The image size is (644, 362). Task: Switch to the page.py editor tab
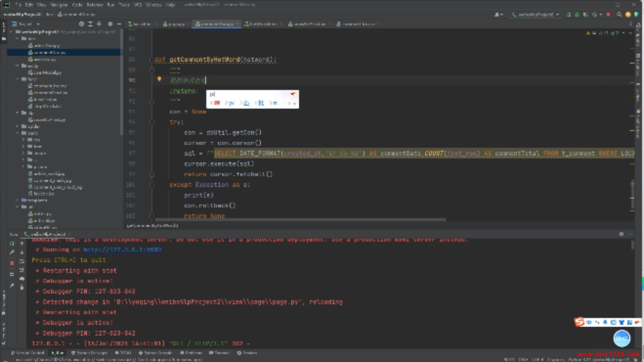coord(176,24)
